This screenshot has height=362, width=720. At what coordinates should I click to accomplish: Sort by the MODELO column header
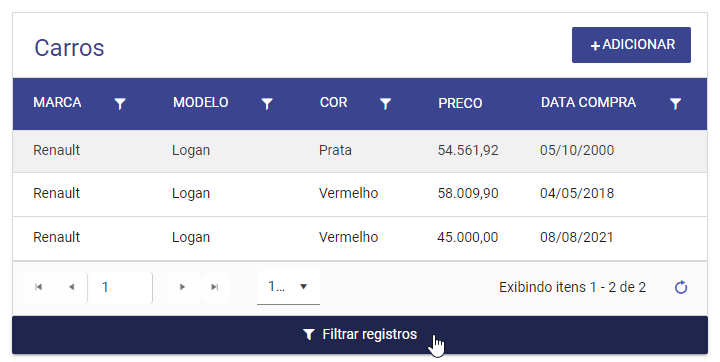[x=201, y=102]
